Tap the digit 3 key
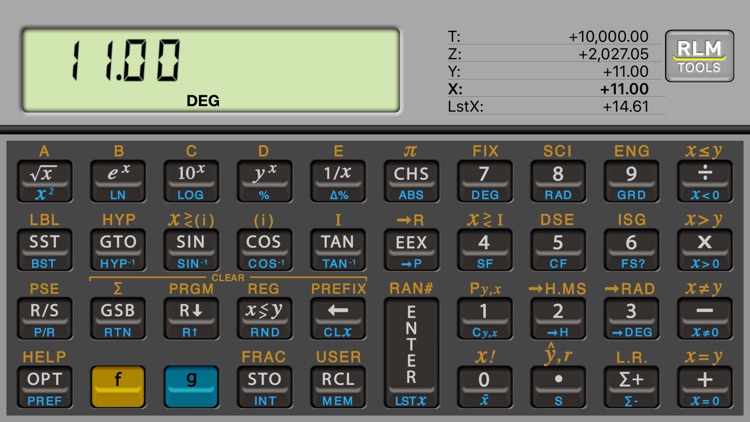Viewport: 750px width, 422px height. point(631,319)
